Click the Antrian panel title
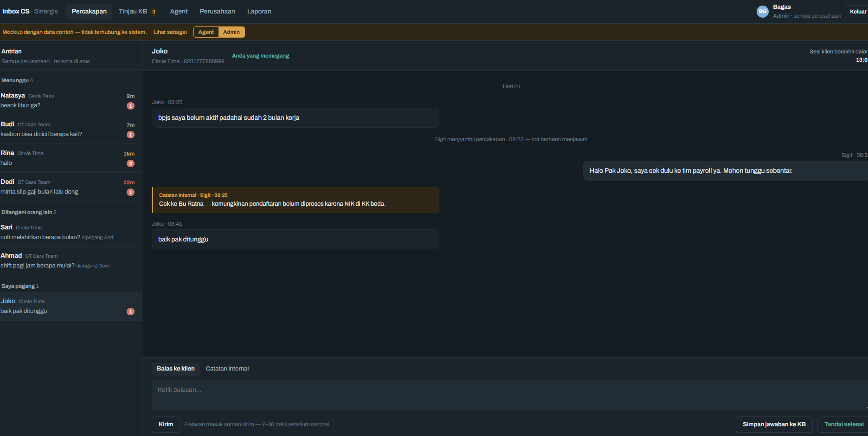Viewport: 868px width, 436px height. pyautogui.click(x=12, y=52)
